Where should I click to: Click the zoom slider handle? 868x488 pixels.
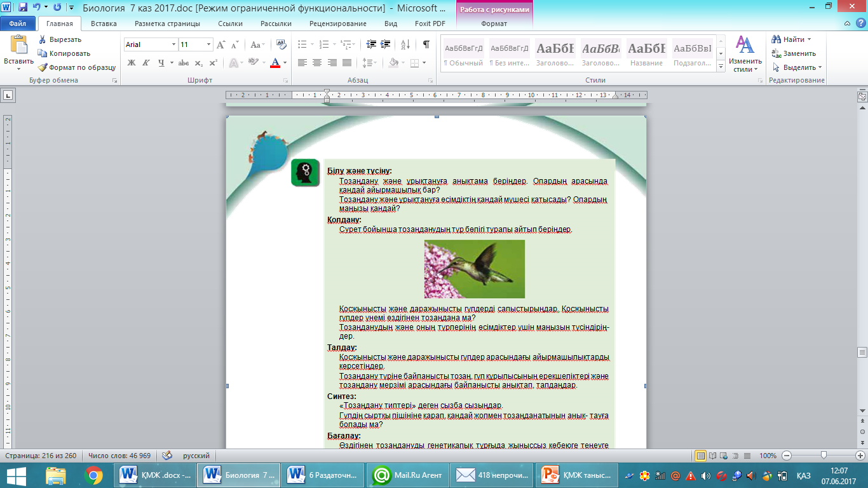(x=824, y=456)
